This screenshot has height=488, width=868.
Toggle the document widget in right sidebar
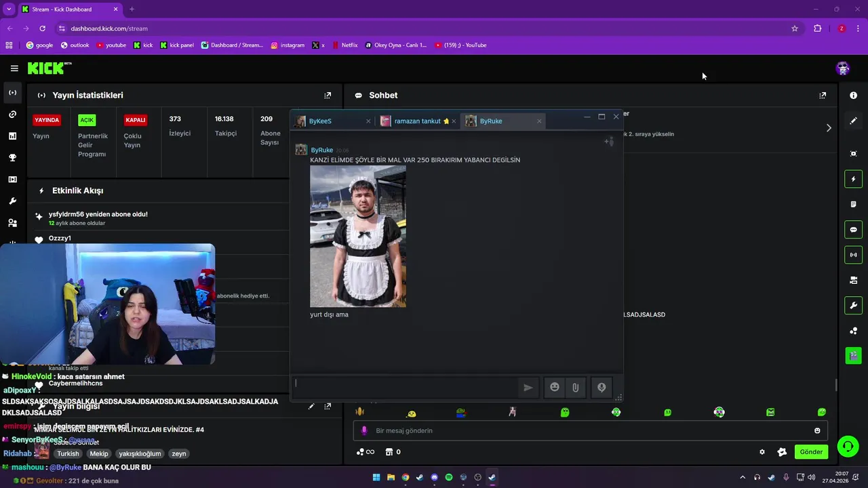click(853, 204)
